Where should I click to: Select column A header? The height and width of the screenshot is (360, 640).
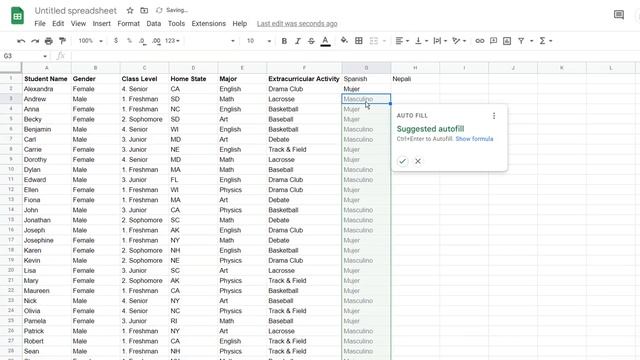[47, 68]
